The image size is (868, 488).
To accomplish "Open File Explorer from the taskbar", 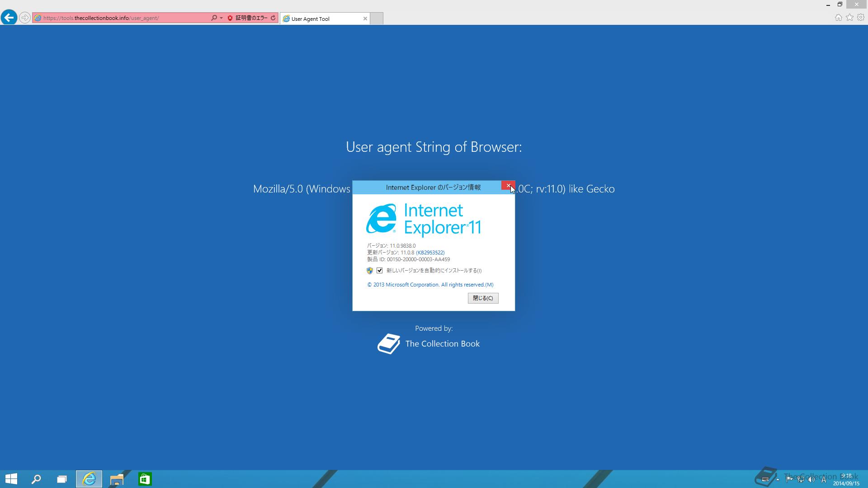I will (117, 479).
